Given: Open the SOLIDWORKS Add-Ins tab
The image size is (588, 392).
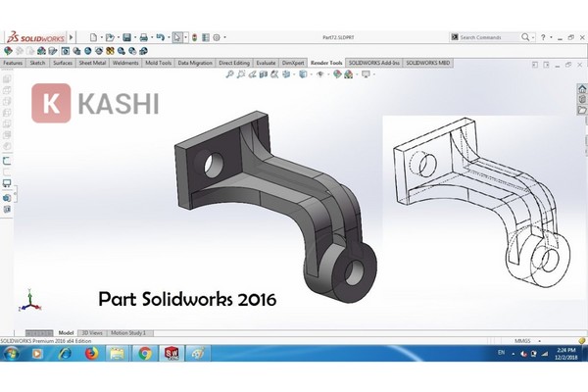Looking at the screenshot, I should point(374,63).
